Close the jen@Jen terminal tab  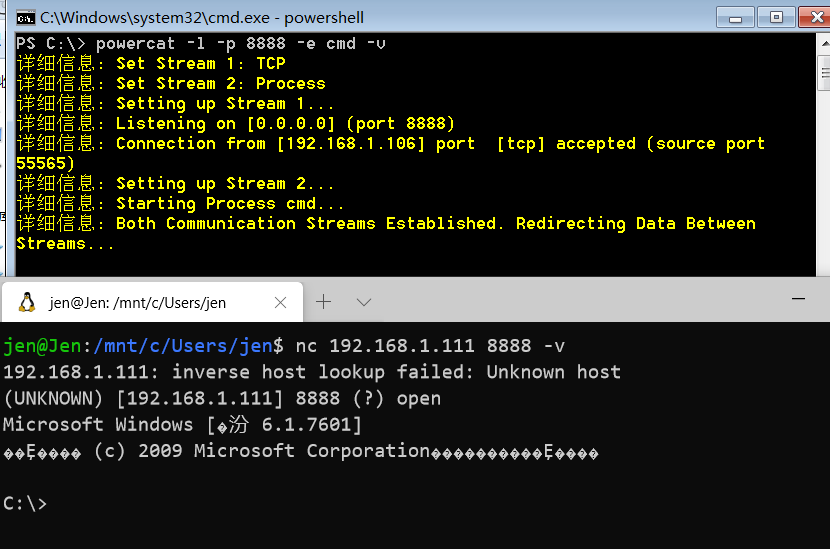point(281,302)
